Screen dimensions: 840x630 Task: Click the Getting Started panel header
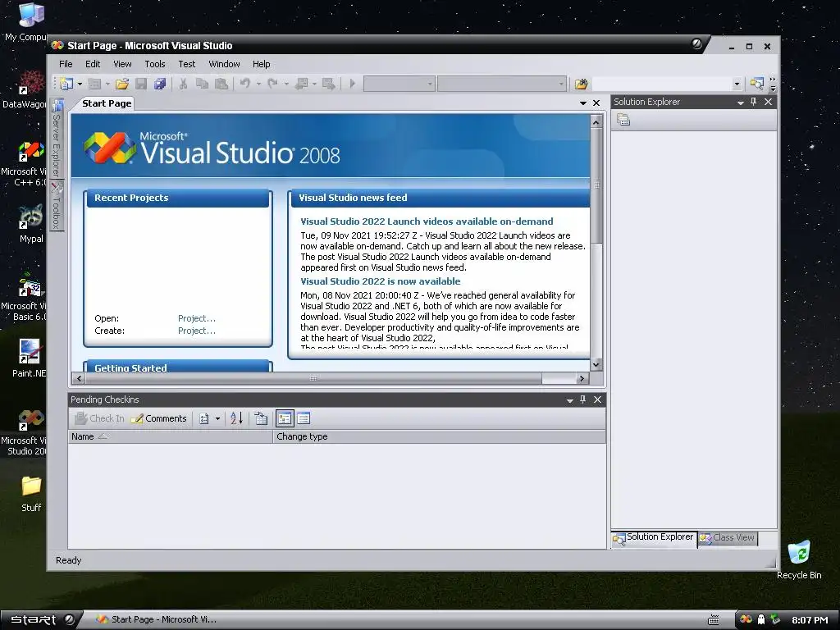178,367
